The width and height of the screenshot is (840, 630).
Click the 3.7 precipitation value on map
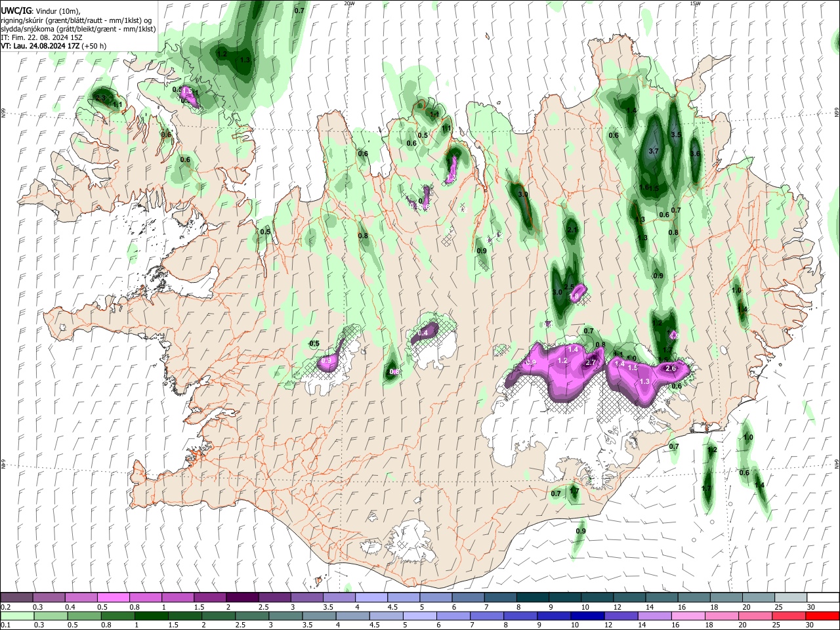click(653, 151)
